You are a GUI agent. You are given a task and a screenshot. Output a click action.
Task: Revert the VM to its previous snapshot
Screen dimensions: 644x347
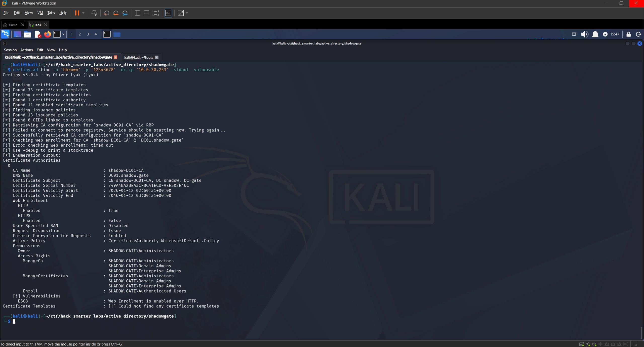coord(116,13)
